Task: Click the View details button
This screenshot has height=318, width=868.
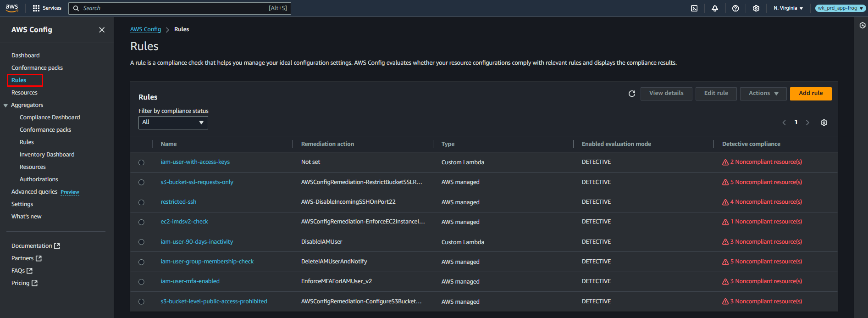Action: (x=666, y=93)
